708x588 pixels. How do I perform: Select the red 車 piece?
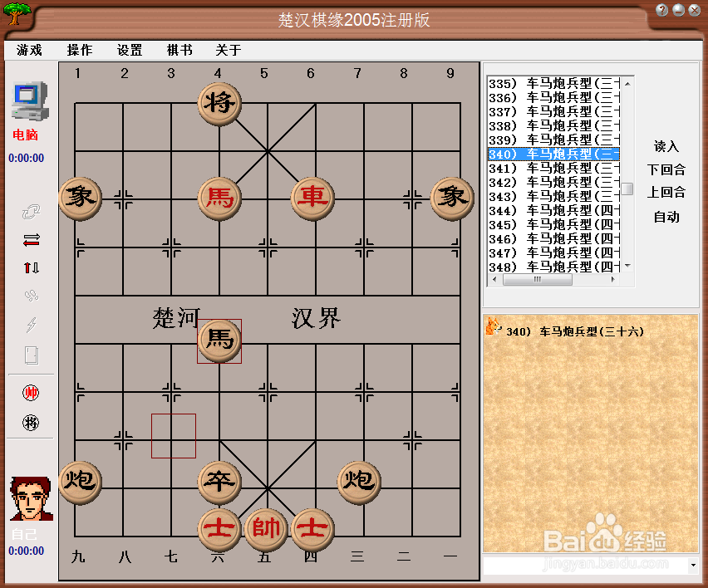pos(312,198)
